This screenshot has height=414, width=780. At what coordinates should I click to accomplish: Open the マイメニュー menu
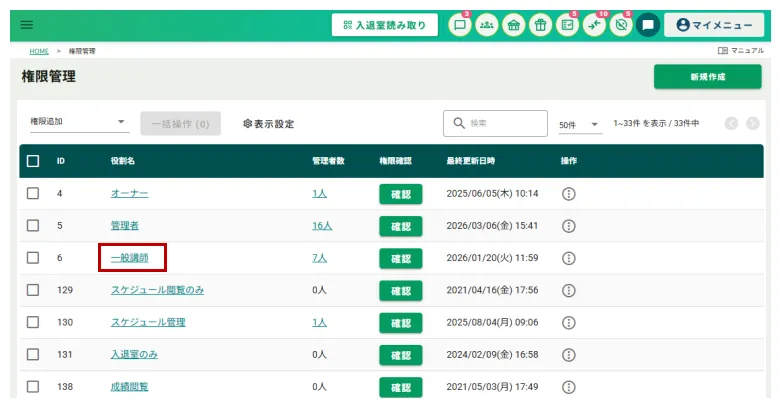pos(713,25)
